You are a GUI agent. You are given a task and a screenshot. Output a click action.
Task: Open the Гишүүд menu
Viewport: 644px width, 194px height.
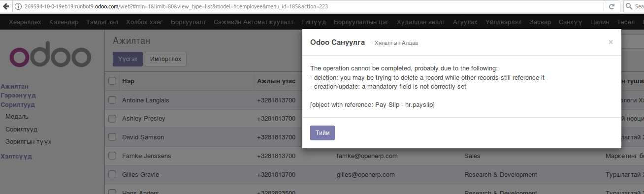pos(314,22)
